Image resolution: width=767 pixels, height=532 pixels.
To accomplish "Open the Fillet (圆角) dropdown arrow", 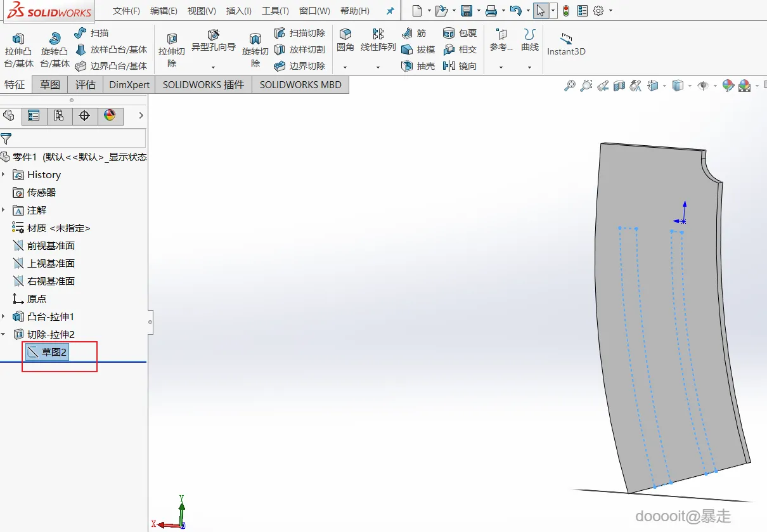I will tap(345, 67).
